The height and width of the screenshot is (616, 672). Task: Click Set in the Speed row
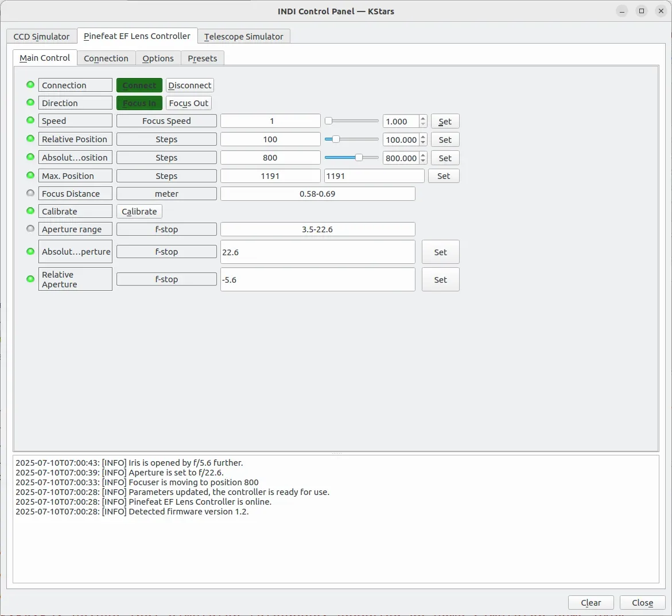[445, 121]
